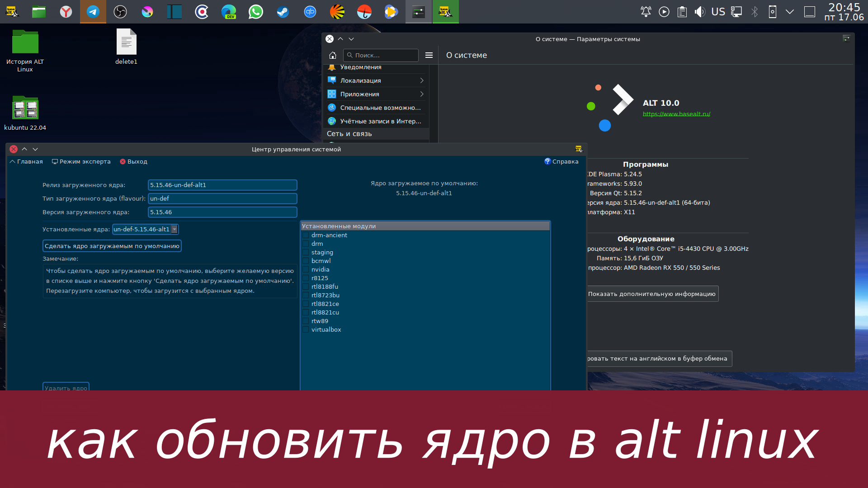Viewport: 868px width, 488px height.
Task: Open Bluetooth settings from the system tray
Action: click(755, 11)
